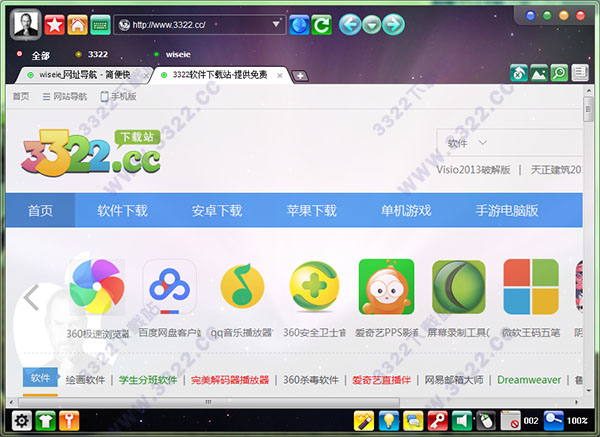Viewport: 600px width, 437px height.
Task: Open the red 完美解码器播放器 link
Action: (230, 380)
